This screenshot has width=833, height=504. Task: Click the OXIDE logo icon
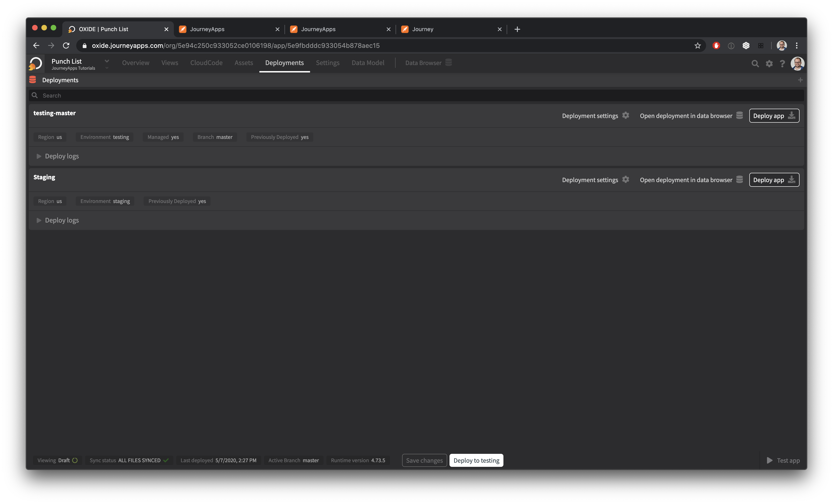36,63
